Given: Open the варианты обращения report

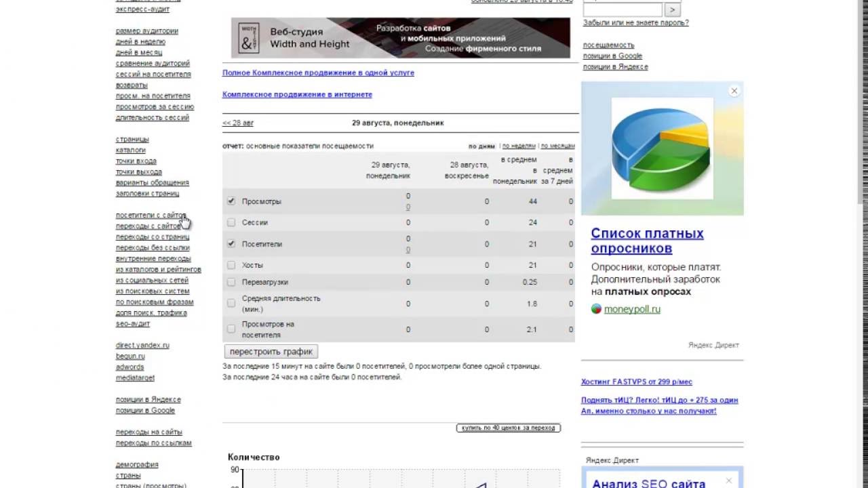Looking at the screenshot, I should [x=153, y=182].
